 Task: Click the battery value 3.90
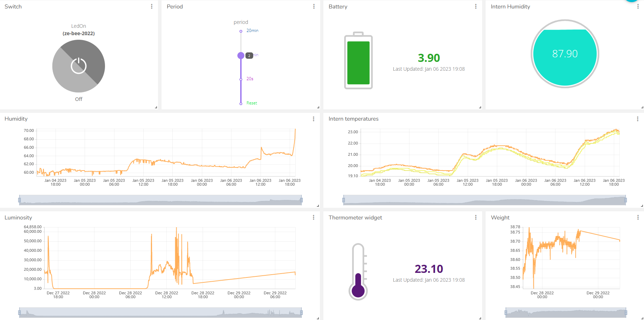429,58
